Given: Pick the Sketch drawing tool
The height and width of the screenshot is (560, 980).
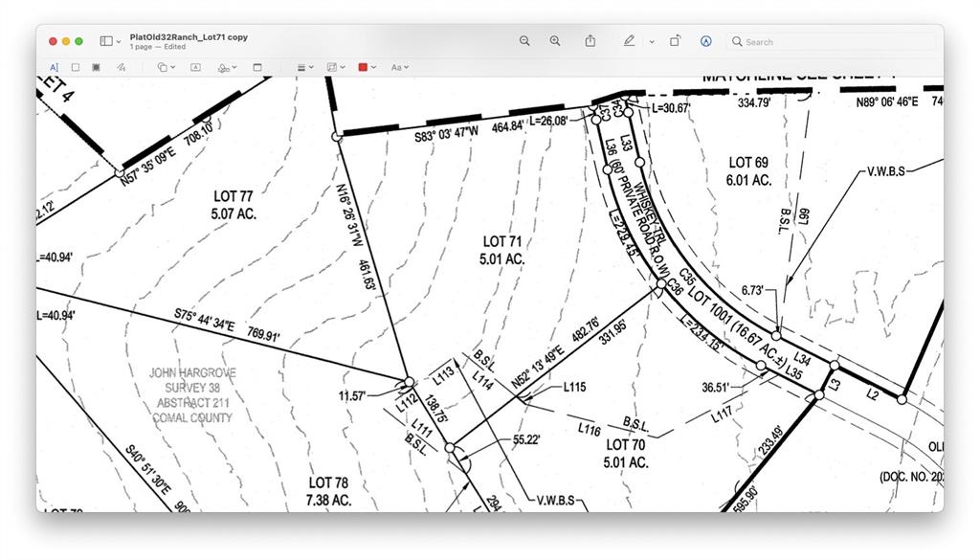Looking at the screenshot, I should click(x=122, y=68).
